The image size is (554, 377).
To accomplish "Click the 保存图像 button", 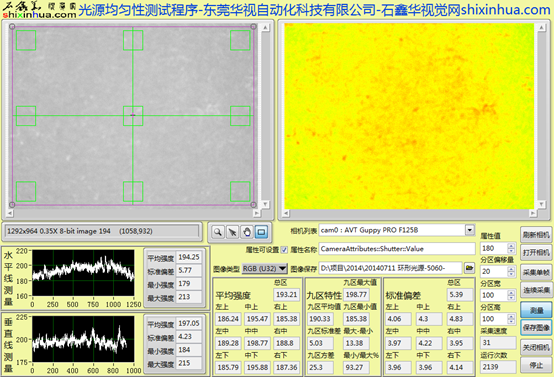I will [x=536, y=328].
